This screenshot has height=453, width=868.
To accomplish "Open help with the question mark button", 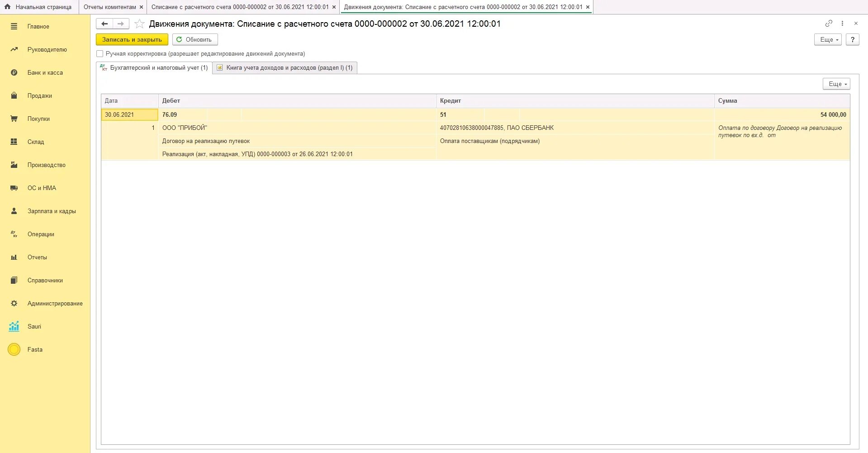I will (x=853, y=40).
